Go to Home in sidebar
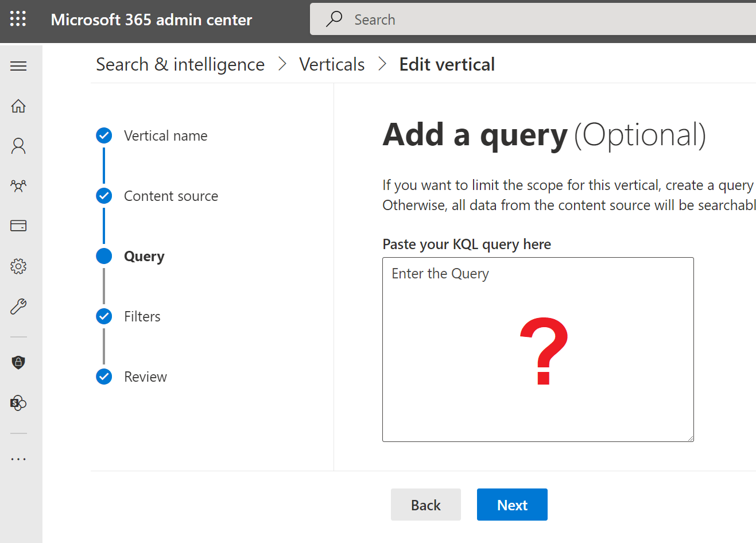 [18, 106]
